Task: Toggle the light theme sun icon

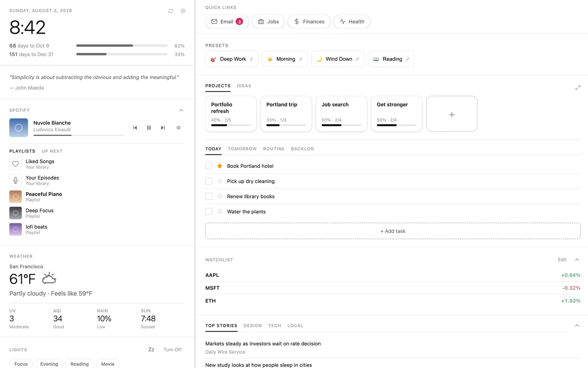Action: tap(183, 11)
